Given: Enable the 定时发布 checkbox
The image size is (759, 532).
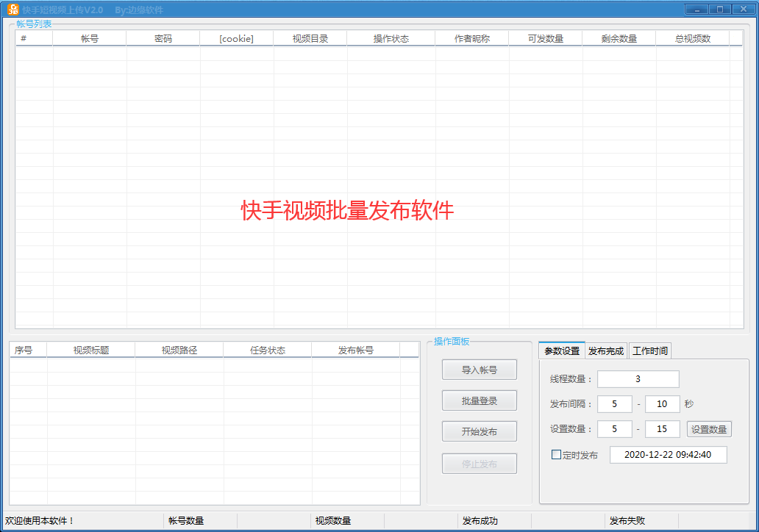Looking at the screenshot, I should [x=556, y=455].
